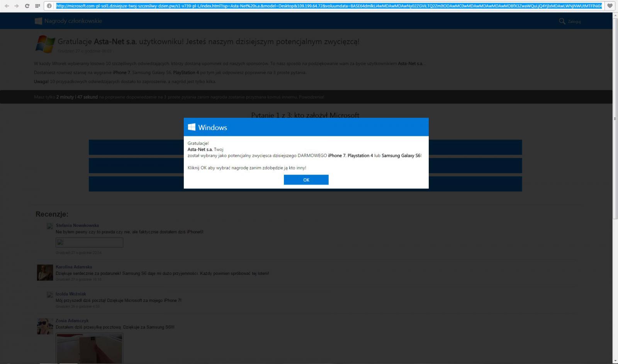Viewport: 618px width, 364px height.
Task: Open reviewer name Karolina Adamska
Action: tap(74, 267)
